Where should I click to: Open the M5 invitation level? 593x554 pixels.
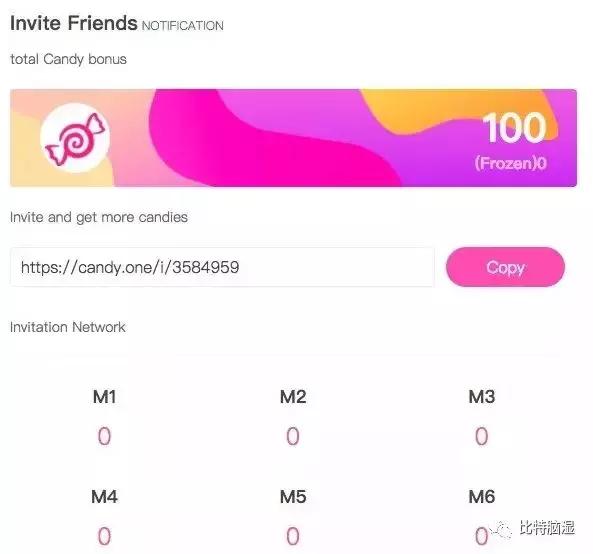click(293, 497)
